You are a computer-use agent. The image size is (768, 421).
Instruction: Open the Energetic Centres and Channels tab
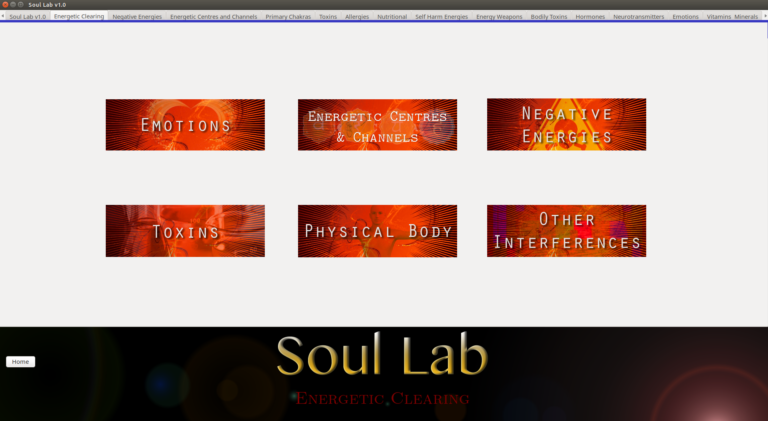(214, 17)
